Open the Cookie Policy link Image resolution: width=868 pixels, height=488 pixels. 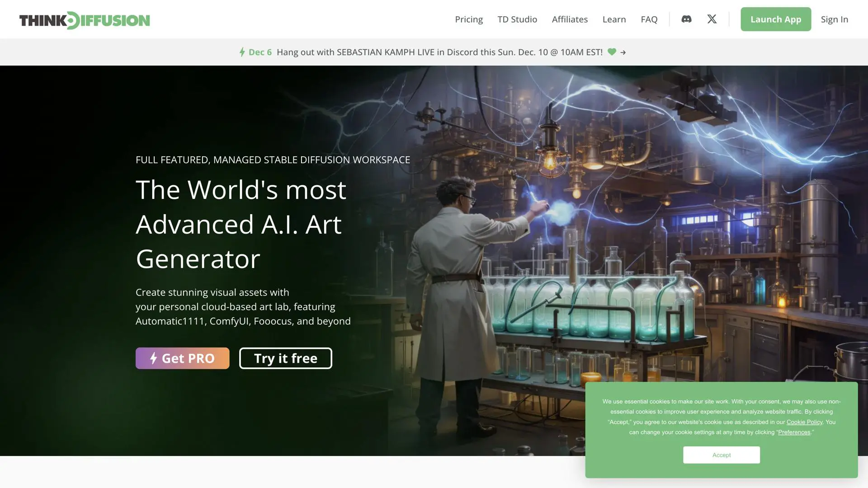[804, 422]
